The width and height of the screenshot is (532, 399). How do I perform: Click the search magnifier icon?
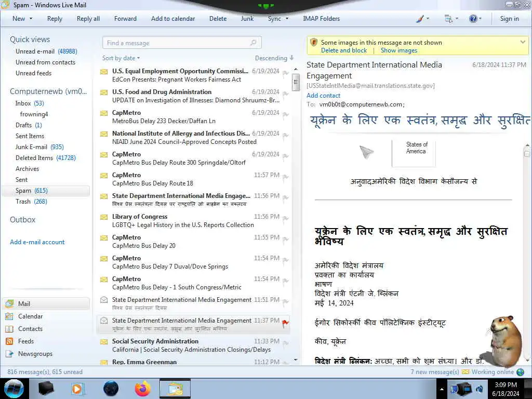point(253,43)
